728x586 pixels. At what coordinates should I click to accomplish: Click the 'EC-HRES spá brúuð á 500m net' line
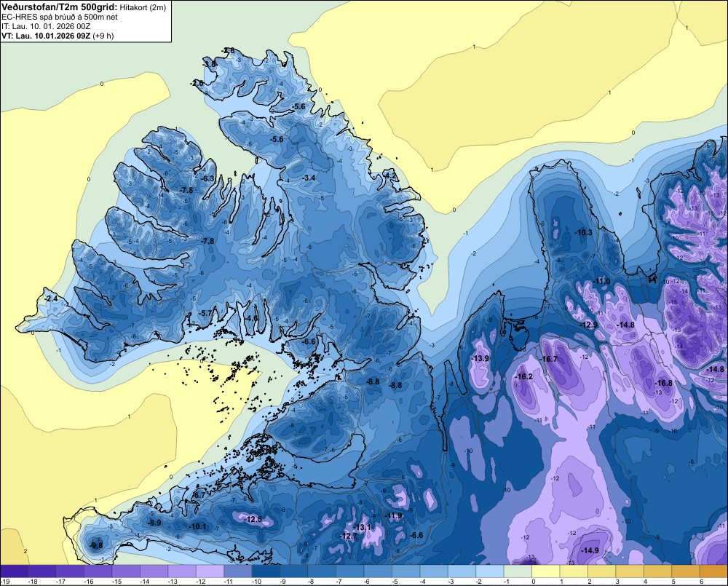(60, 17)
